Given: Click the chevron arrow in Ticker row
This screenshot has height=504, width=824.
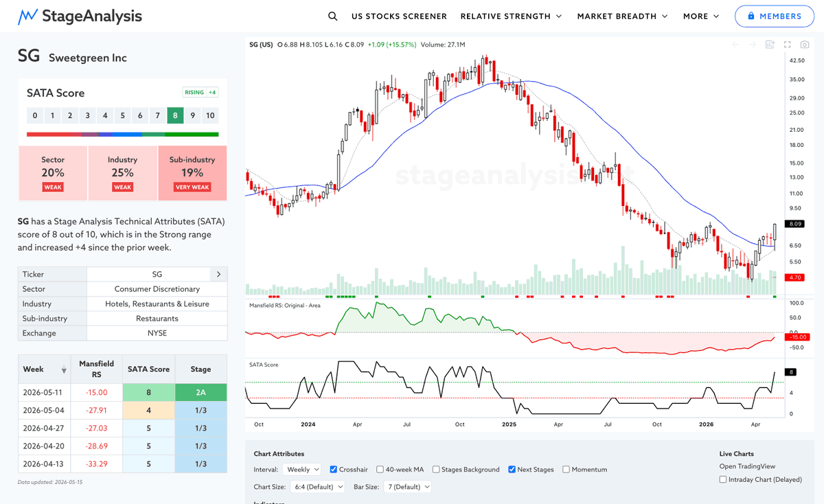Looking at the screenshot, I should coord(219,274).
